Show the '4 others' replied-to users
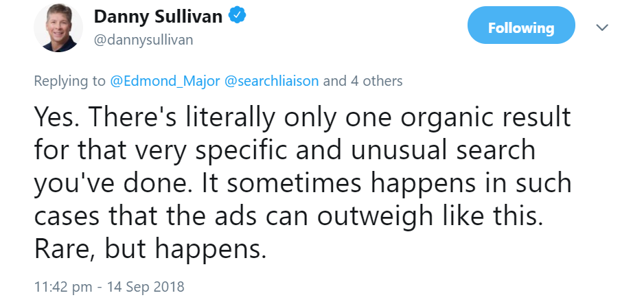 [374, 81]
